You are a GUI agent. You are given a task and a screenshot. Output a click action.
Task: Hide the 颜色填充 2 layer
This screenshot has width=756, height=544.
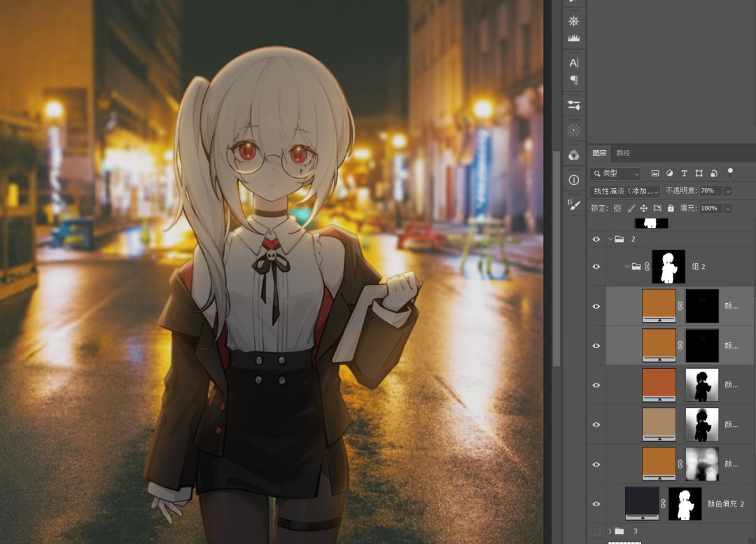tap(596, 504)
